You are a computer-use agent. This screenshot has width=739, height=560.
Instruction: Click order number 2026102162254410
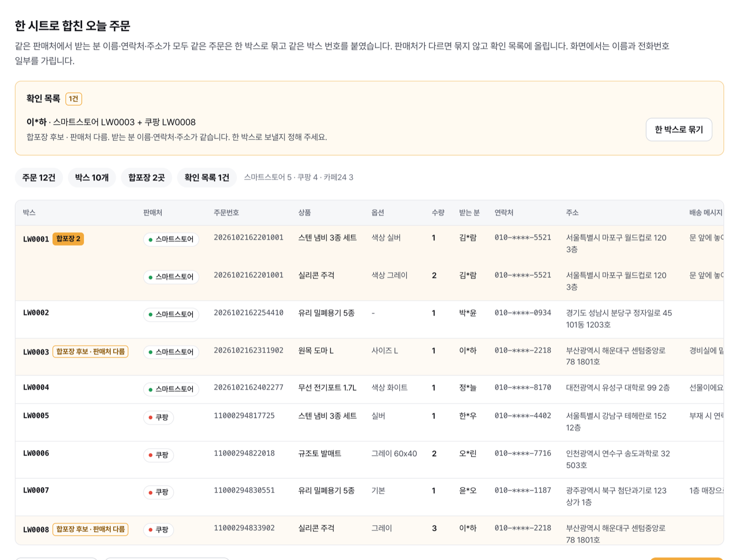coord(248,313)
